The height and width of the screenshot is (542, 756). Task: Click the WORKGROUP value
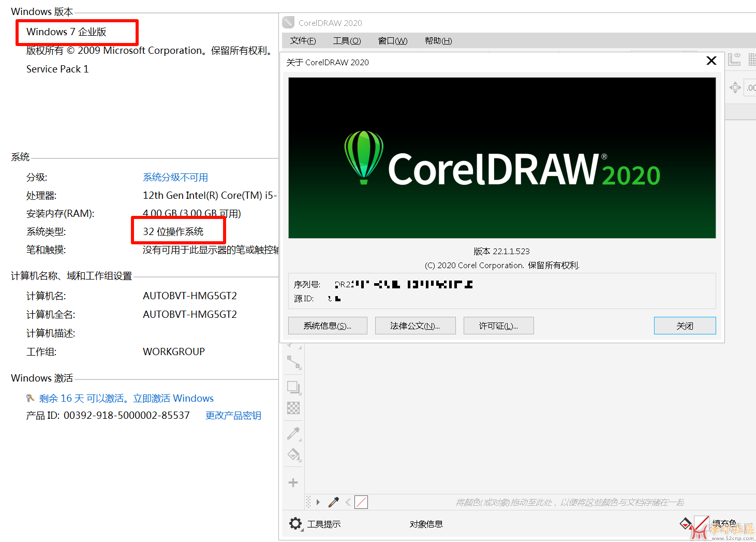174,351
